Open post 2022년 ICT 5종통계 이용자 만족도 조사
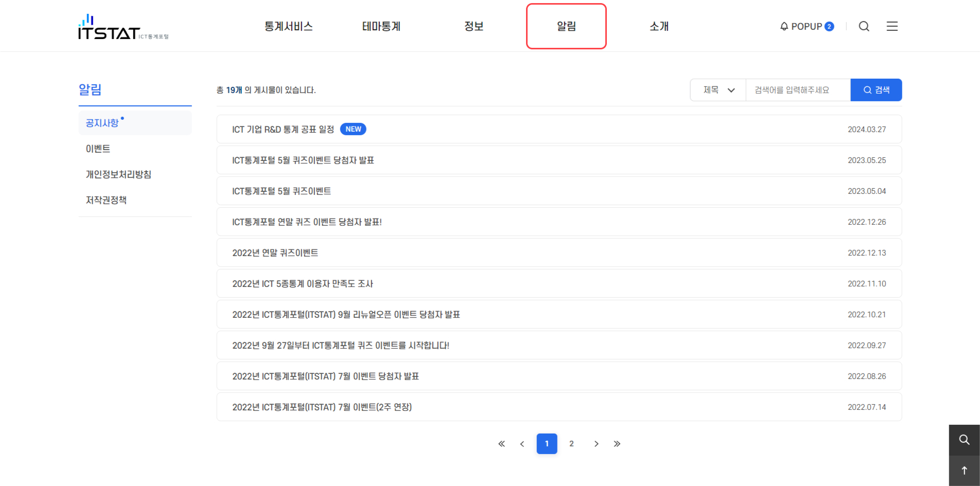Screen dimensions: 980x486 click(559, 283)
